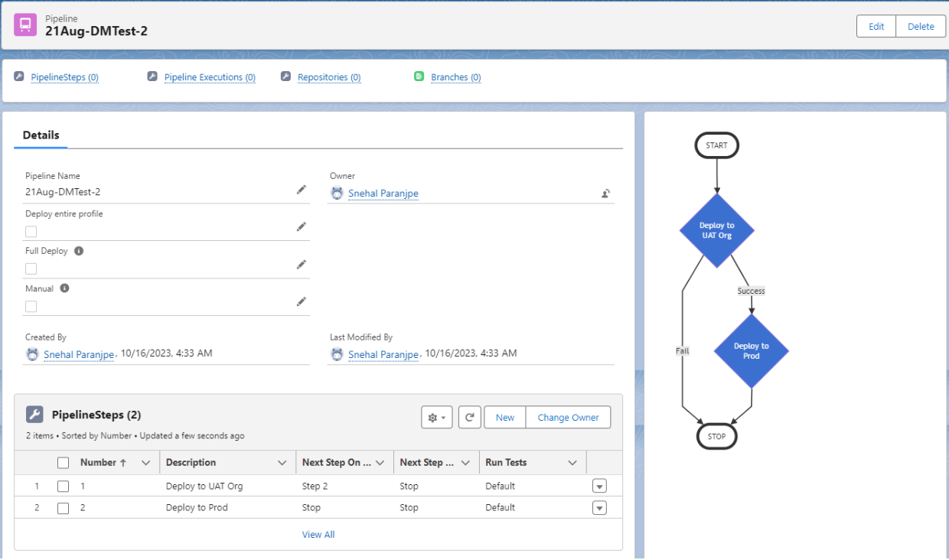949x560 pixels.
Task: Edit Manual field with pencil icon
Action: click(301, 301)
